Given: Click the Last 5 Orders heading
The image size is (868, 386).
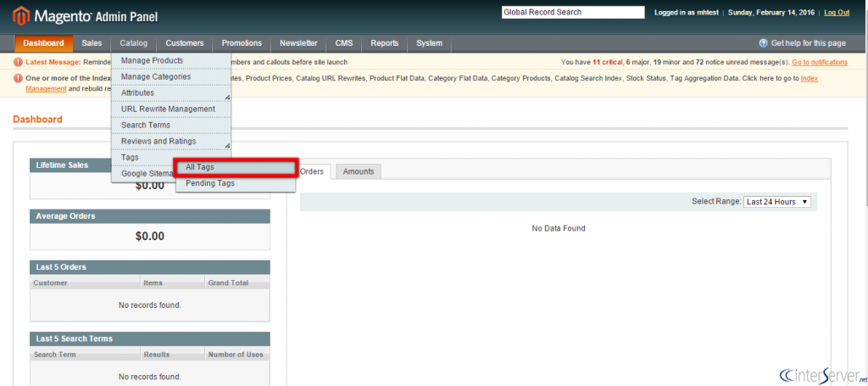Looking at the screenshot, I should [61, 267].
